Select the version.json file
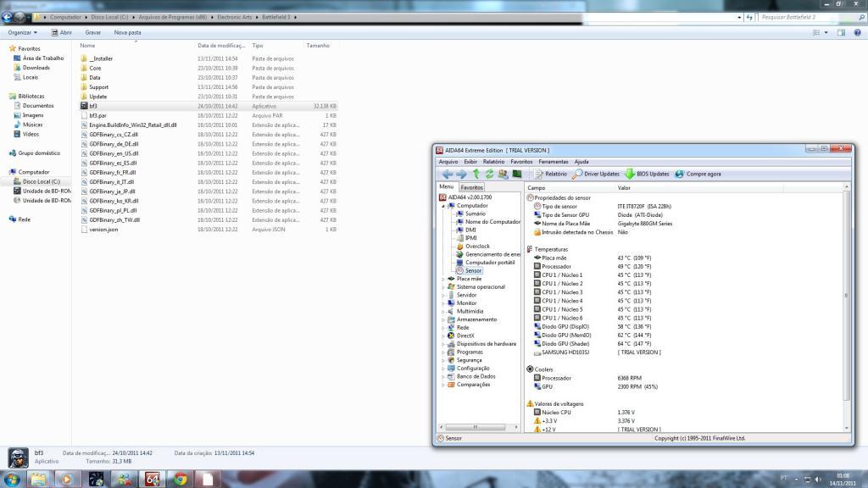 point(209,230)
